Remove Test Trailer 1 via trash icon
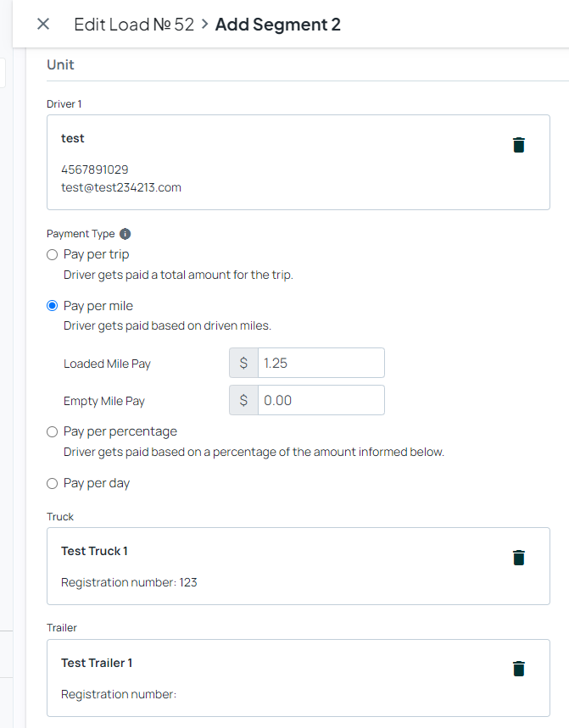 pyautogui.click(x=518, y=669)
